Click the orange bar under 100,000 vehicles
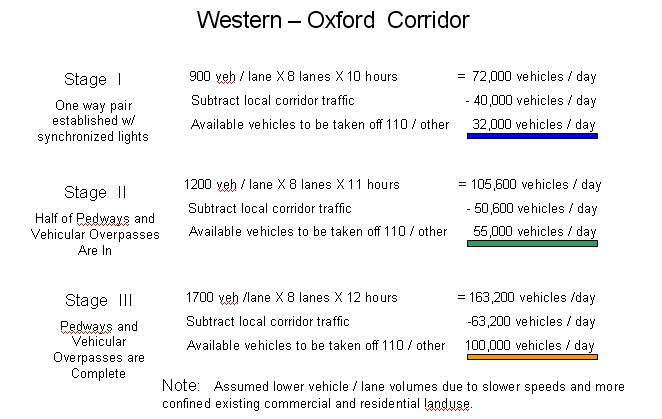This screenshot has height=419, width=662. click(532, 357)
